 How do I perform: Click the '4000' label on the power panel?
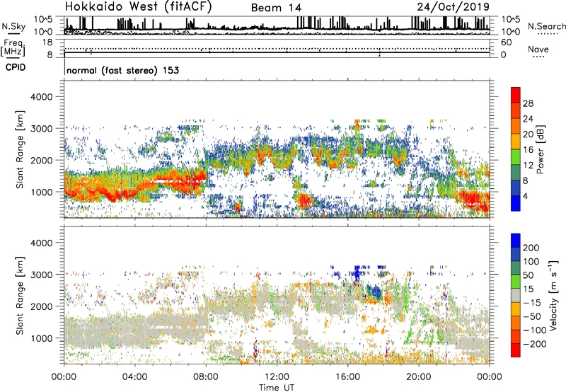tap(41, 97)
